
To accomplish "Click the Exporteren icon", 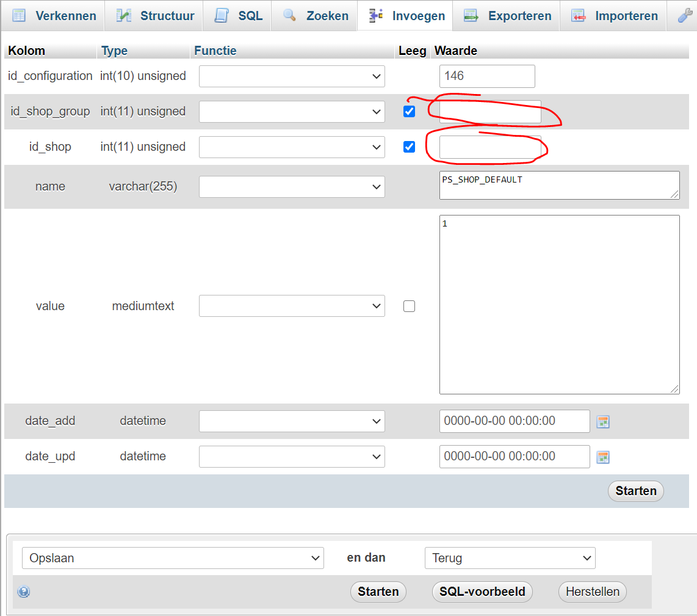I will coord(471,15).
